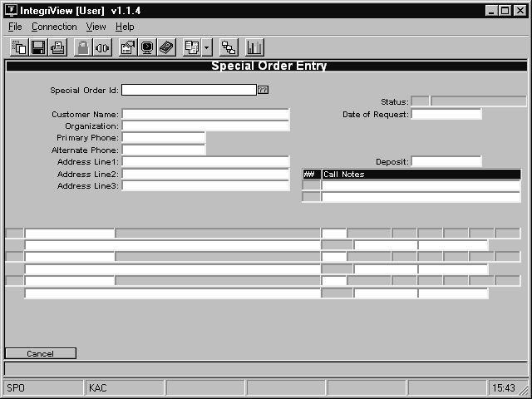Open the Connection menu

click(x=54, y=27)
